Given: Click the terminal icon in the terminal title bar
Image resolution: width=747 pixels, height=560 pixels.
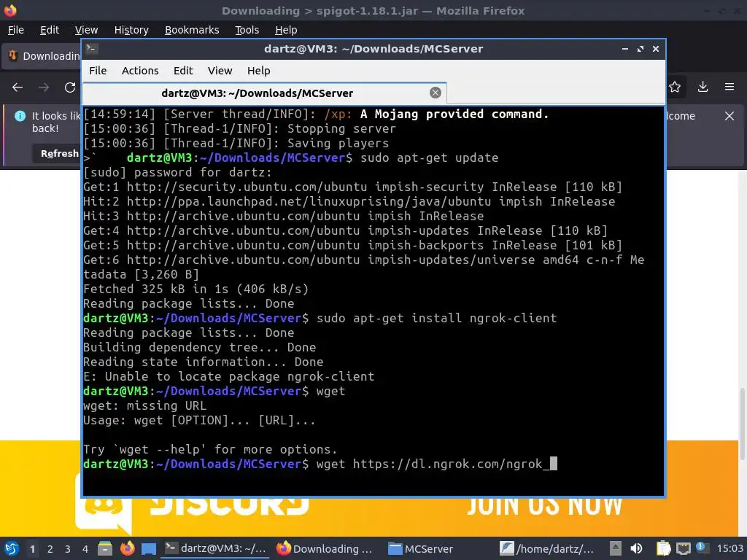Looking at the screenshot, I should [92, 48].
